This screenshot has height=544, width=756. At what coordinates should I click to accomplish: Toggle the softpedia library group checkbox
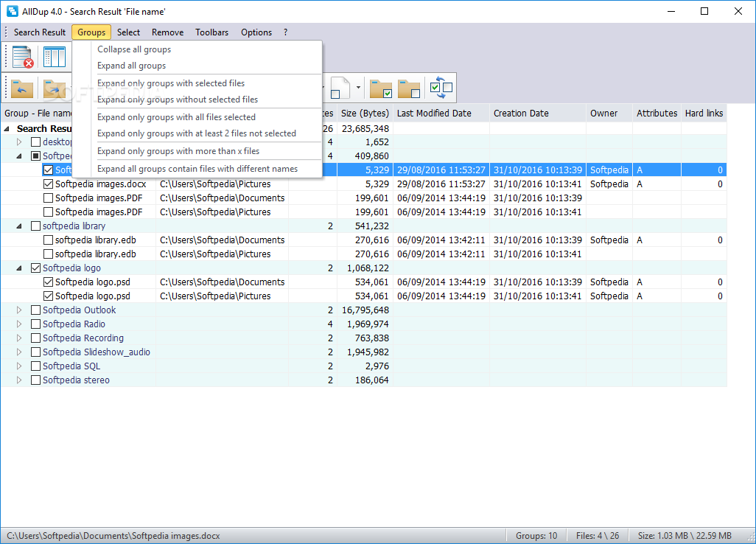pyautogui.click(x=35, y=226)
